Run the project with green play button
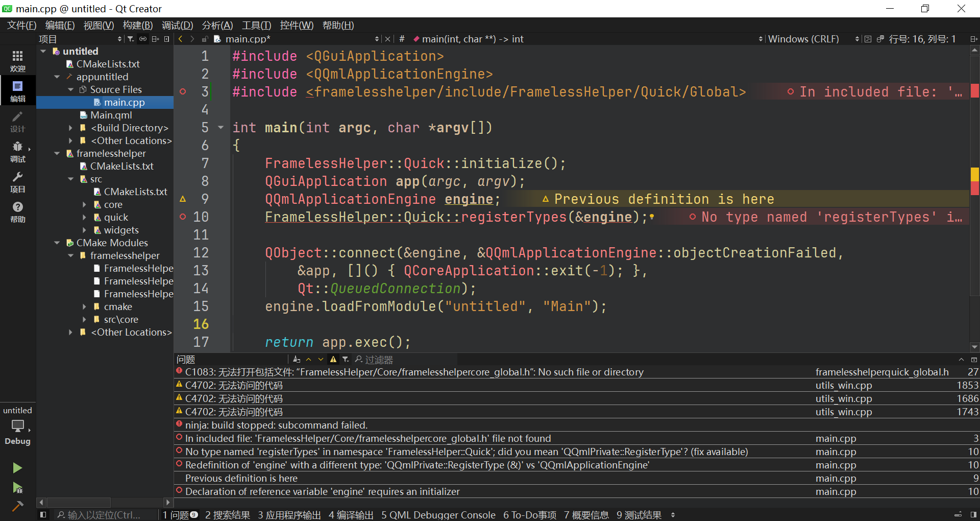The height and width of the screenshot is (521, 980). tap(17, 468)
